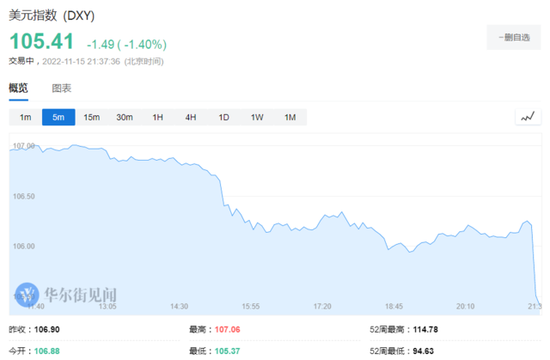Select the 5m interval
The height and width of the screenshot is (360, 550).
coord(59,117)
